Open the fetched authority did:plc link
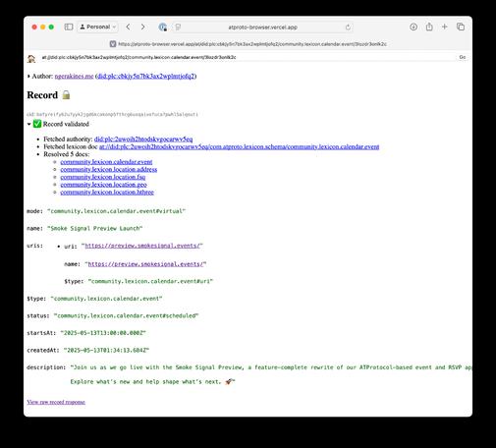 (143, 140)
